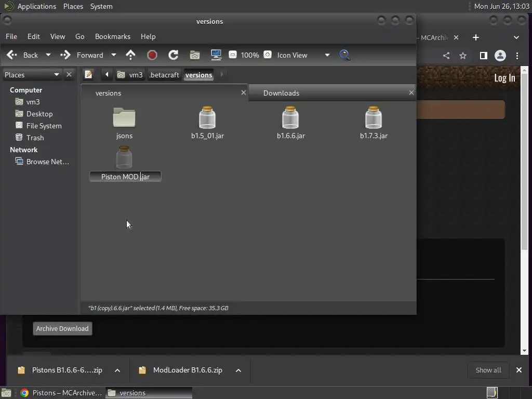Go back with the Back arrow

[22, 55]
